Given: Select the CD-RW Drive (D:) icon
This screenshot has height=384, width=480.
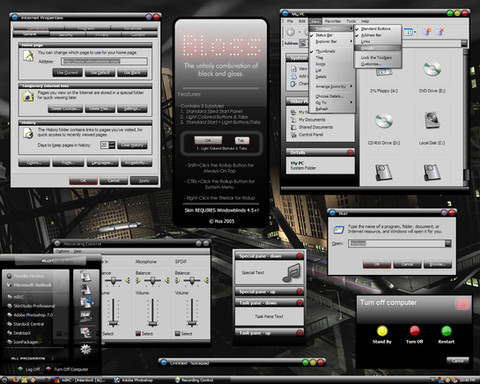Looking at the screenshot, I should [x=384, y=121].
